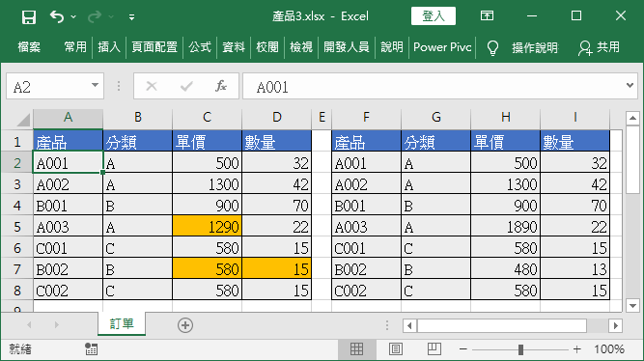Save the workbook with the floppy disk icon
644x361 pixels.
pos(29,16)
